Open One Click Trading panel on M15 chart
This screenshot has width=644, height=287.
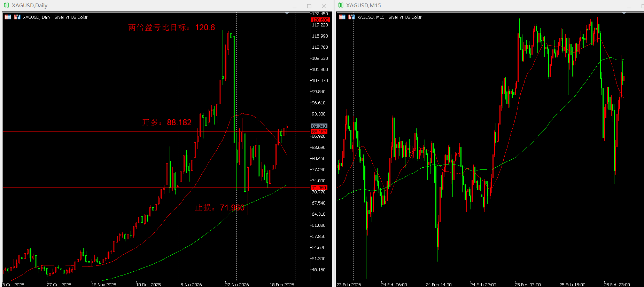coord(342,17)
